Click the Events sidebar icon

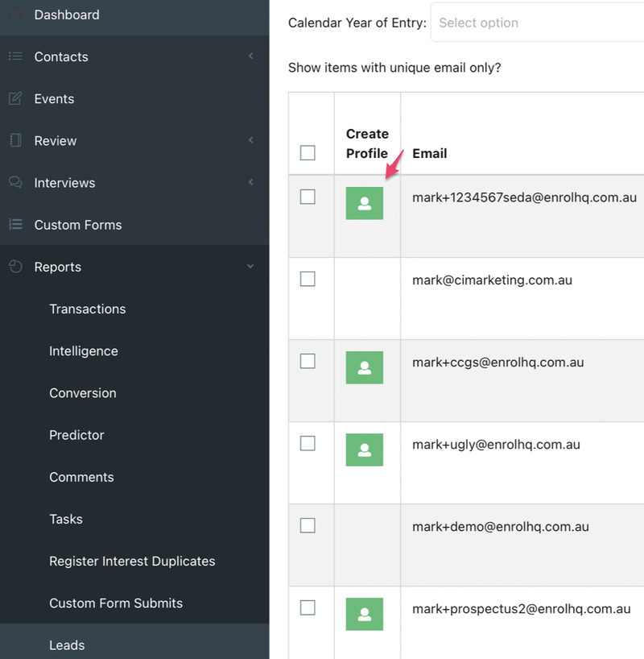[x=15, y=99]
